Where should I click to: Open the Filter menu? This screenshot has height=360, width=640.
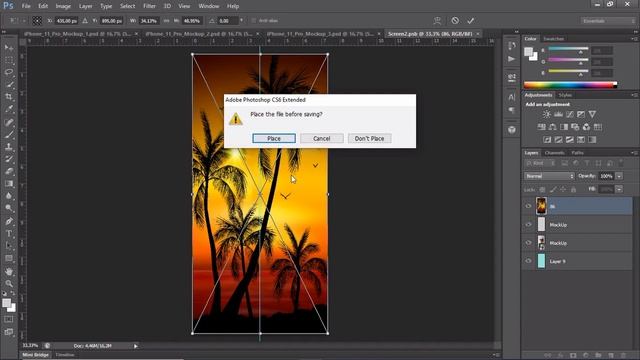click(x=149, y=6)
